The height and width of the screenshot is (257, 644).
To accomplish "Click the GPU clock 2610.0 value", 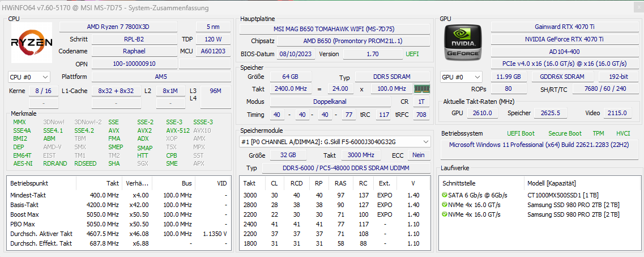I will (483, 113).
